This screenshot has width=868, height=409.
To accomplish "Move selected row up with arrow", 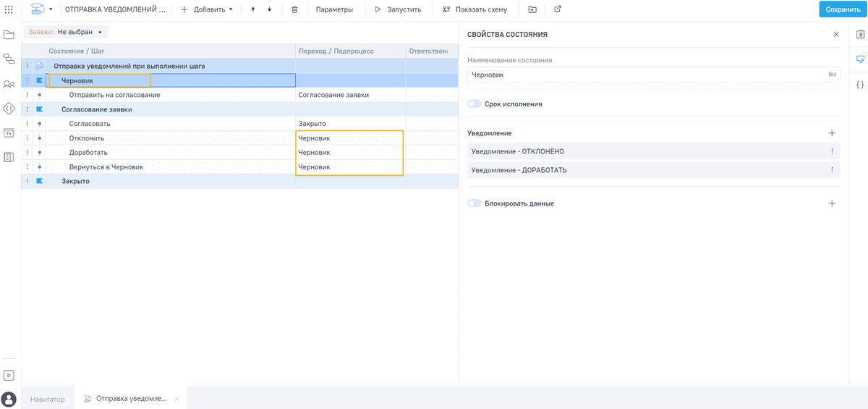I will point(253,9).
